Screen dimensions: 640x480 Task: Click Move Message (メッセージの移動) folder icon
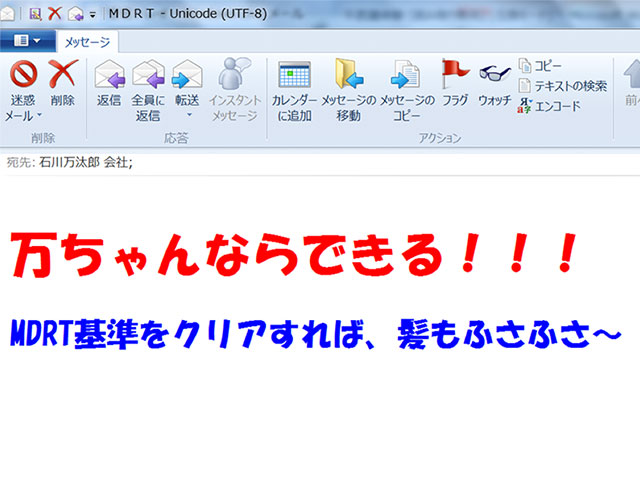click(348, 76)
